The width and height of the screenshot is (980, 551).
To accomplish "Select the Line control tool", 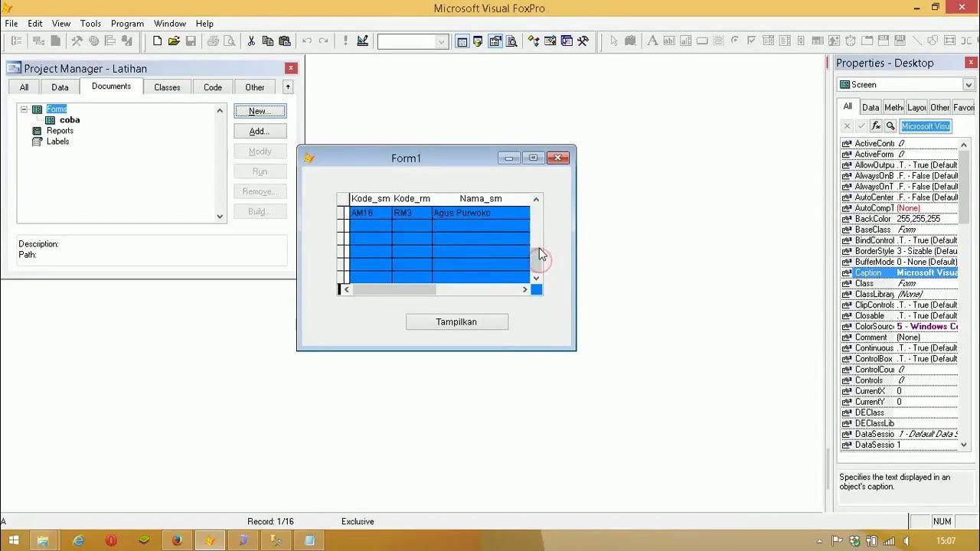I will tap(916, 41).
